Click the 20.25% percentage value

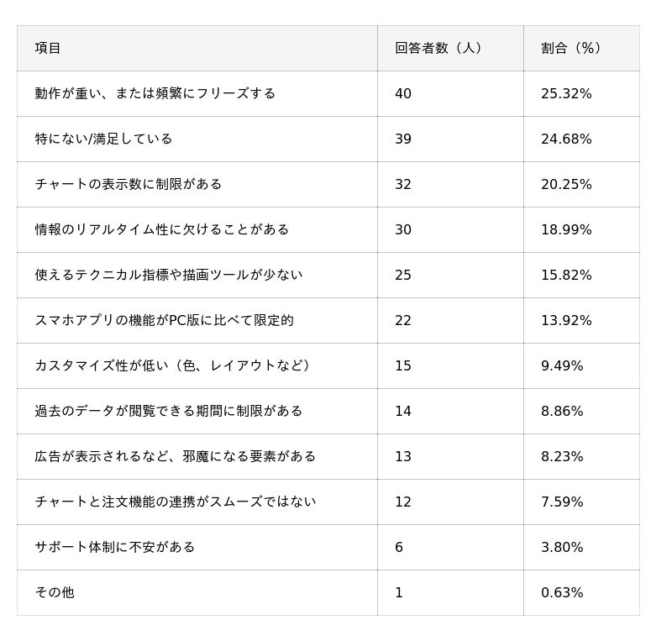(566, 184)
